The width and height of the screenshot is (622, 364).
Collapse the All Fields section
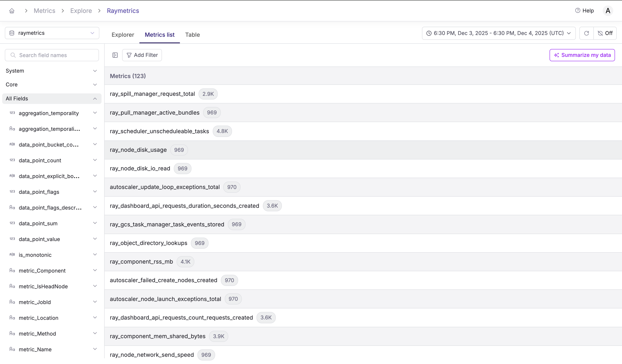(x=95, y=98)
